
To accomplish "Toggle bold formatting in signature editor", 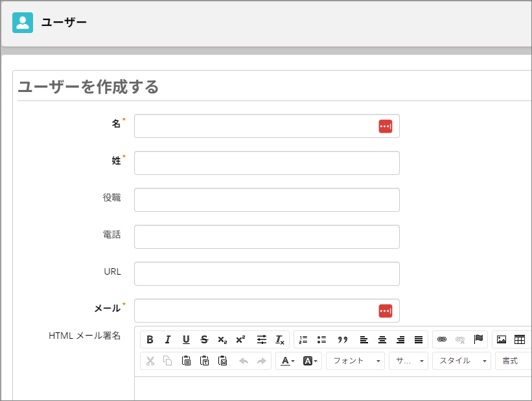I will click(150, 339).
